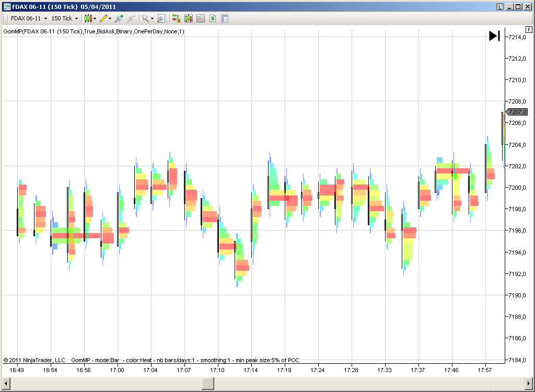Click the zoom out magnifier icon
The image size is (535, 392).
131,18
